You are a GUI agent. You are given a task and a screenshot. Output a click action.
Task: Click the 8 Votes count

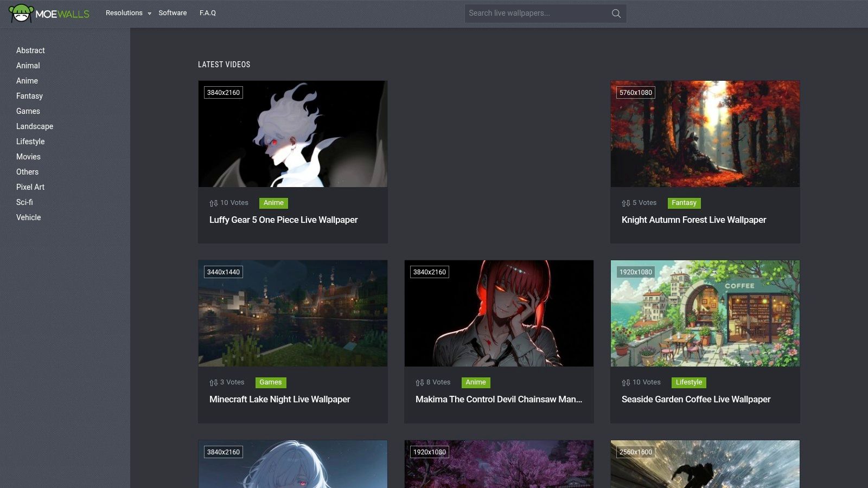438,382
